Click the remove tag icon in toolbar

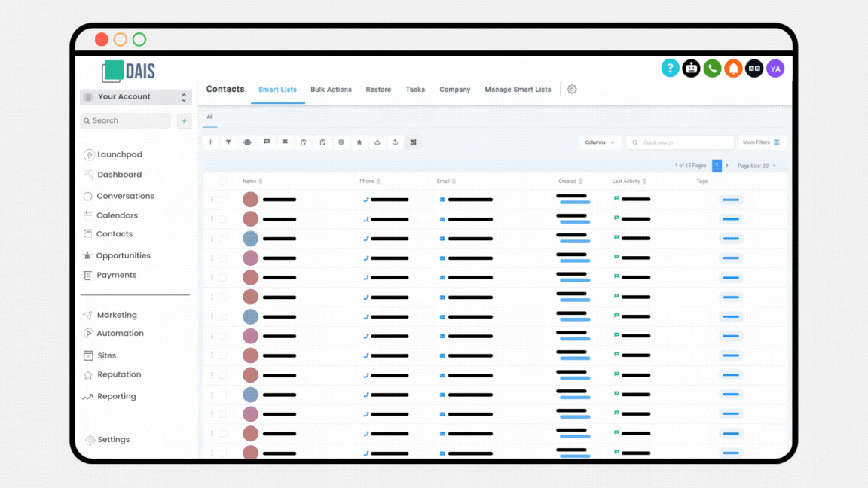[x=322, y=142]
